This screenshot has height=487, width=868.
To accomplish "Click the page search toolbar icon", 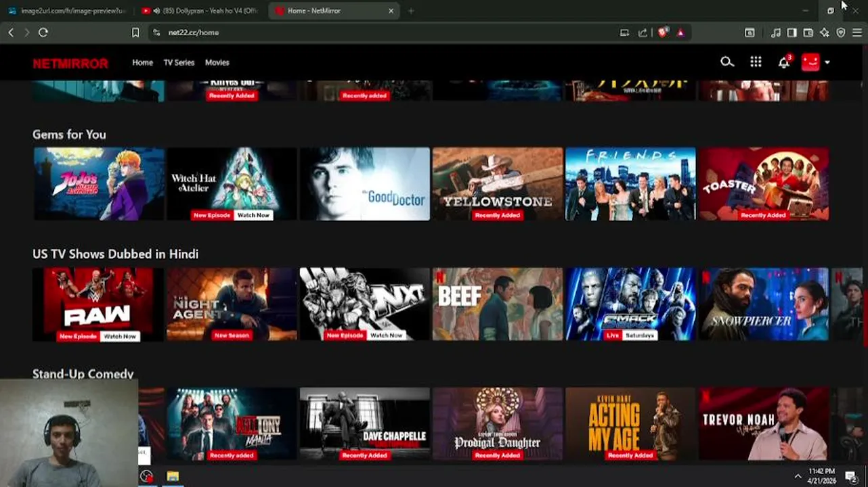I will (750, 32).
